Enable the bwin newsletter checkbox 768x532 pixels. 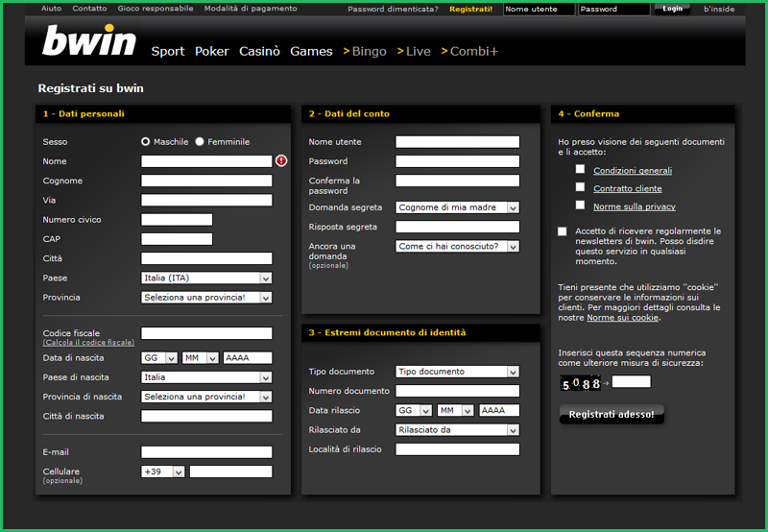coord(563,231)
